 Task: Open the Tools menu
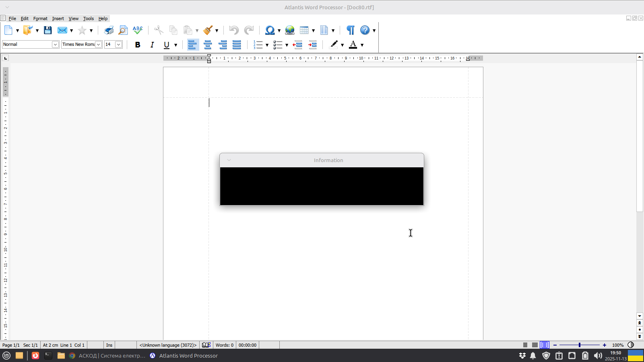(88, 19)
